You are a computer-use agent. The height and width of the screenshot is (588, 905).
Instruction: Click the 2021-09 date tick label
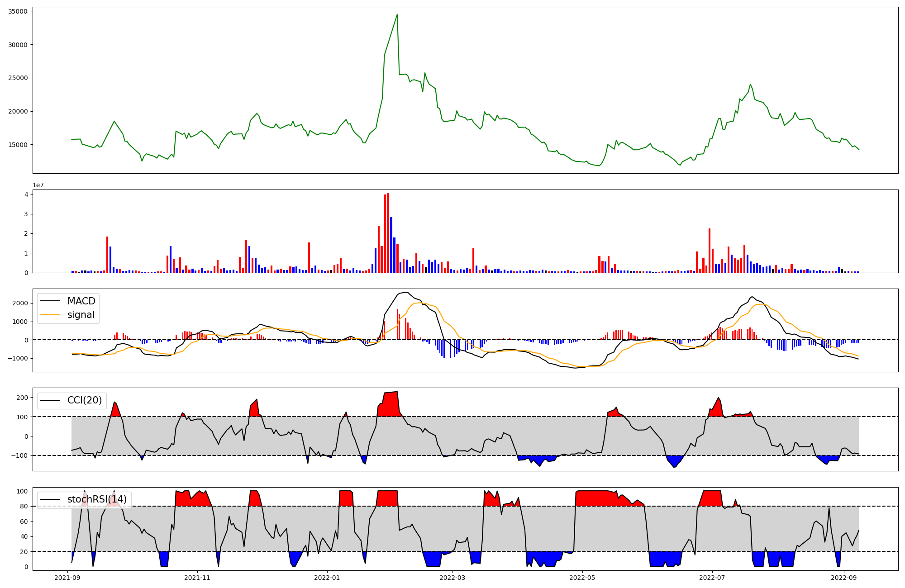[x=67, y=578]
